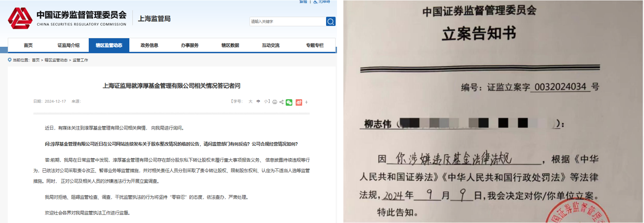This screenshot has height=223, width=644.
Task: Click the CSRC red emblem logo
Action: (x=20, y=18)
